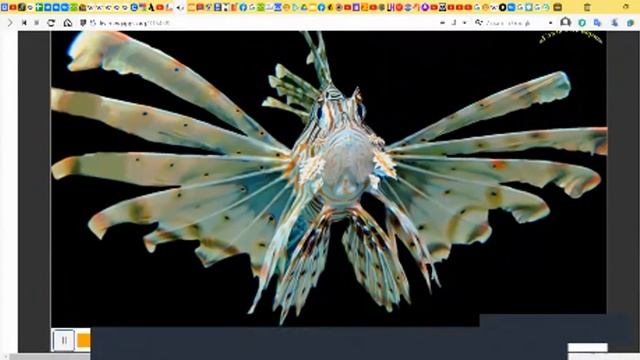This screenshot has width=640, height=360.
Task: Expand the address bar dropdown arrow
Action: point(464,23)
